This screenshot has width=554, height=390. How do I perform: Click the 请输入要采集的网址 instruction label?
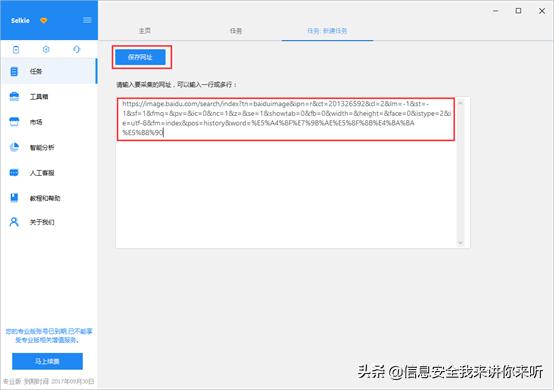(177, 85)
